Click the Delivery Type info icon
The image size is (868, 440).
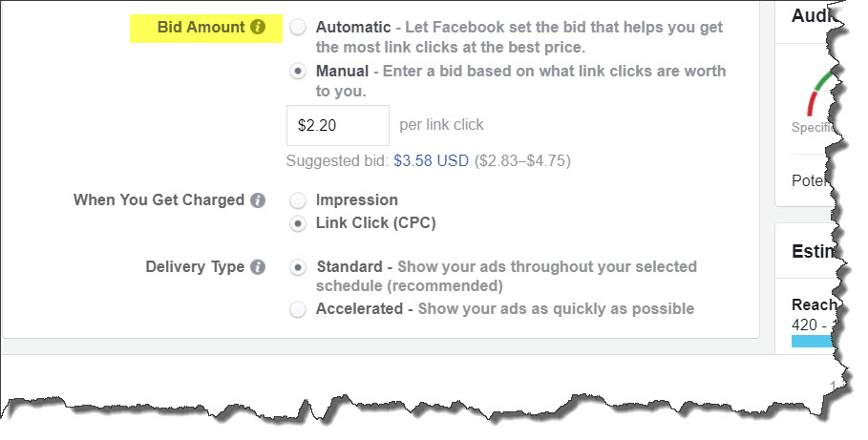(258, 266)
